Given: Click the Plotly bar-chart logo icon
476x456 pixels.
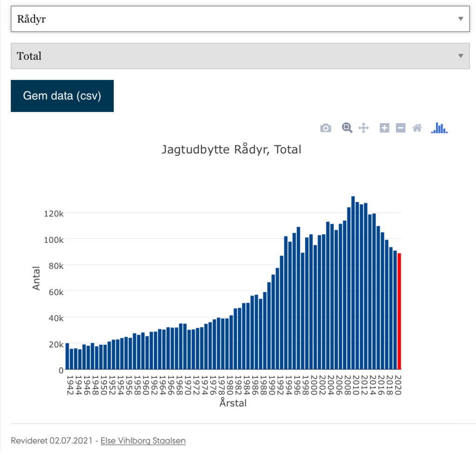Looking at the screenshot, I should (439, 128).
